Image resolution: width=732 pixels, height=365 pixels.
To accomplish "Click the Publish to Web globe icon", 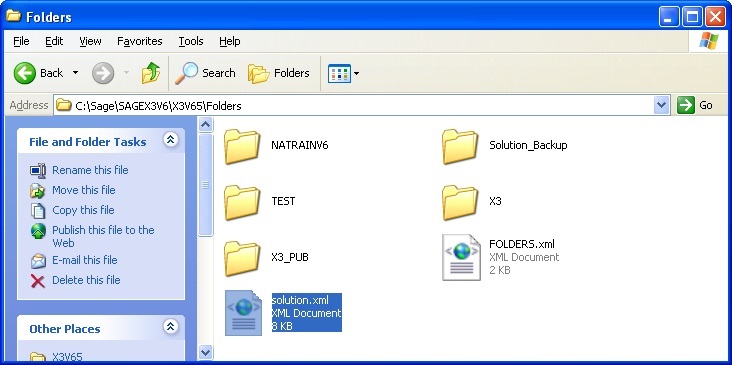I will pyautogui.click(x=38, y=231).
